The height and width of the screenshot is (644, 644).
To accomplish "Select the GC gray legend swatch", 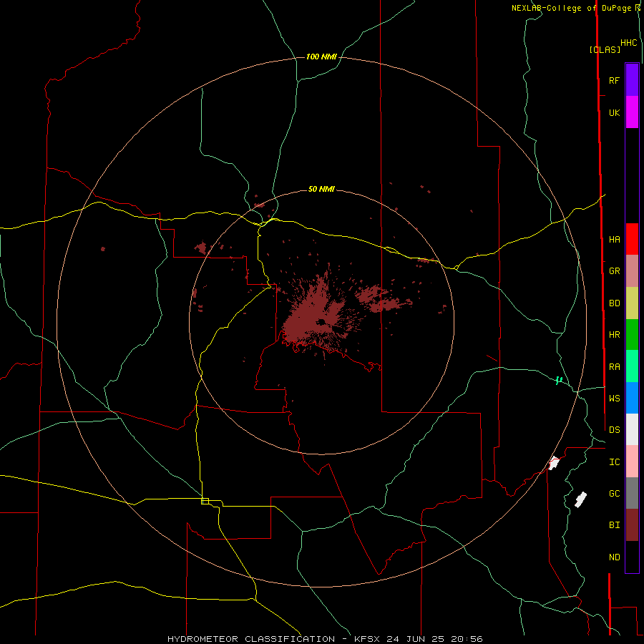I will (x=632, y=493).
